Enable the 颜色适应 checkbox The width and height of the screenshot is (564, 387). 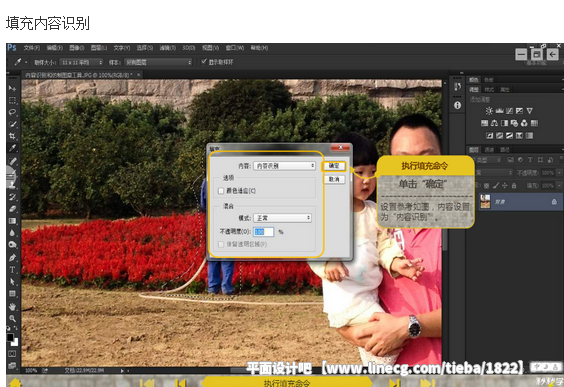221,191
